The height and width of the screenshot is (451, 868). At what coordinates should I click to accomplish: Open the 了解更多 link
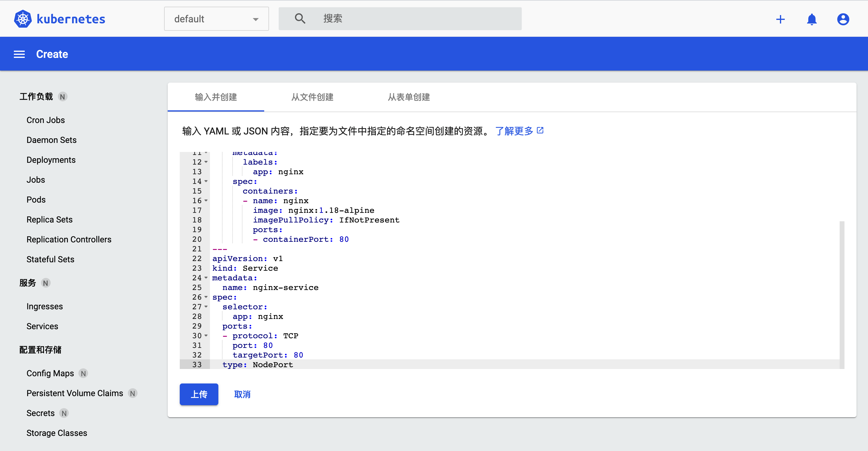(x=514, y=131)
